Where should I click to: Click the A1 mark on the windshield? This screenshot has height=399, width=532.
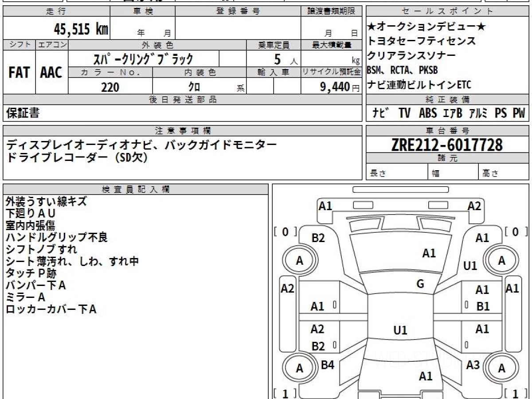tap(429, 253)
